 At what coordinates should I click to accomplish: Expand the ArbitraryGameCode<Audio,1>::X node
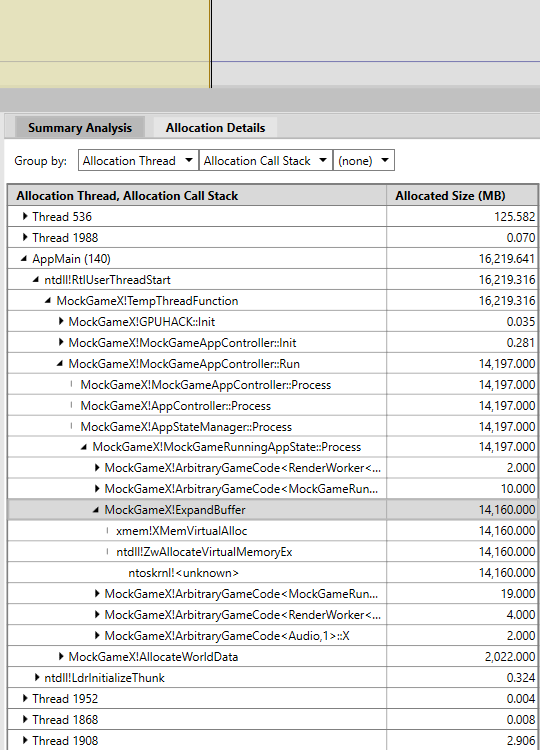pos(97,636)
